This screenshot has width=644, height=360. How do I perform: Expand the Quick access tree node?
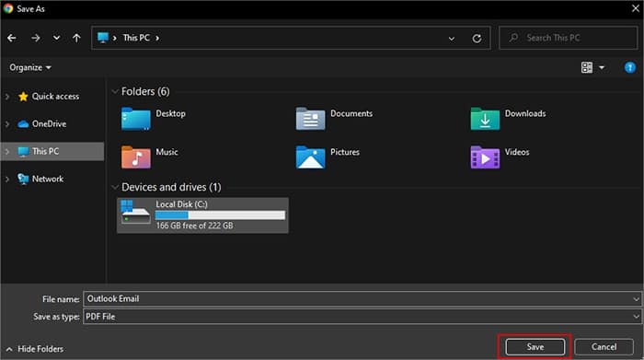7,97
